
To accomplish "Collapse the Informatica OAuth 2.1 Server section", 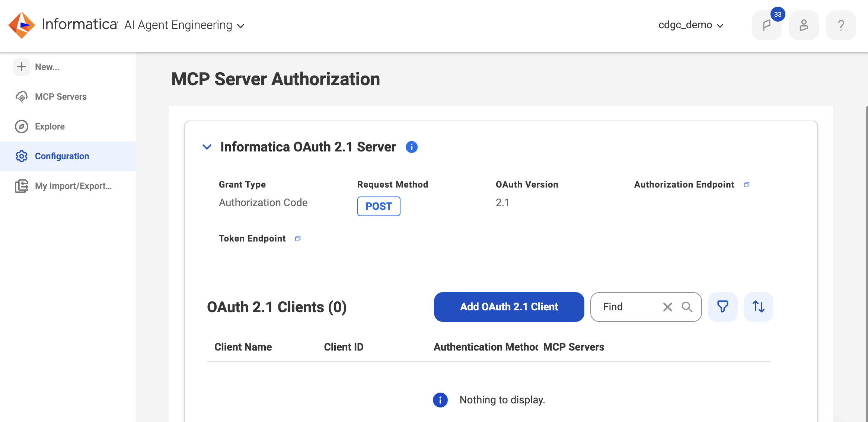I will pos(207,147).
